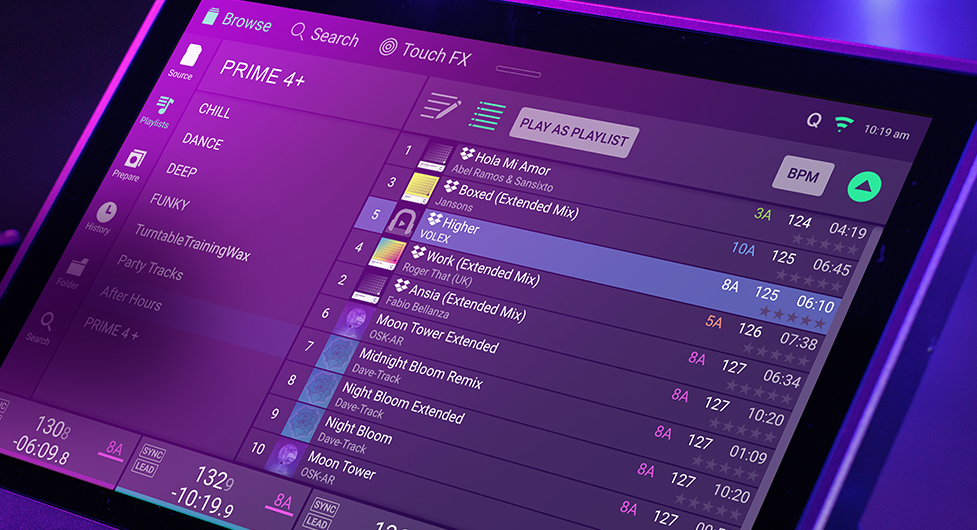This screenshot has height=530, width=977.
Task: Tap the 10:19 am clock
Action: (885, 131)
